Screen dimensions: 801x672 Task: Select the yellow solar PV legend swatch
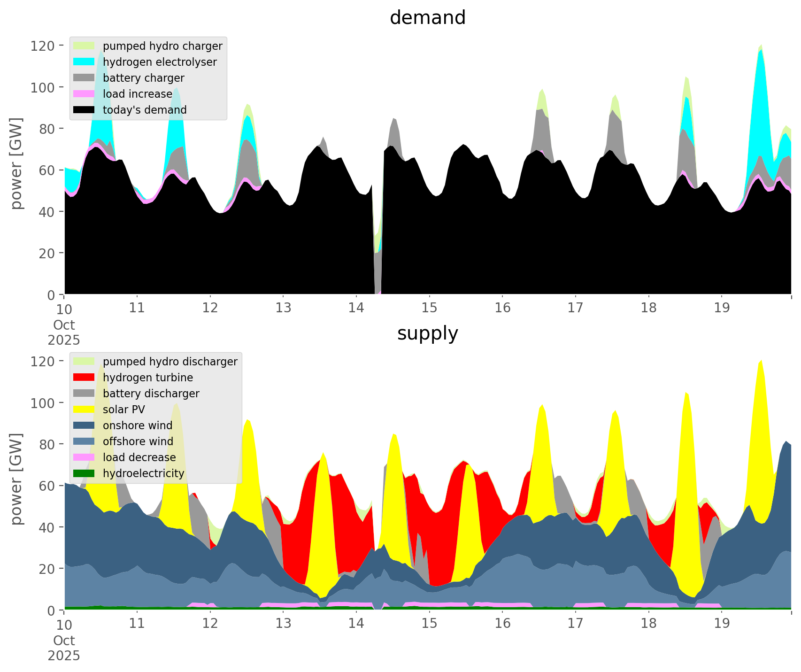[84, 409]
